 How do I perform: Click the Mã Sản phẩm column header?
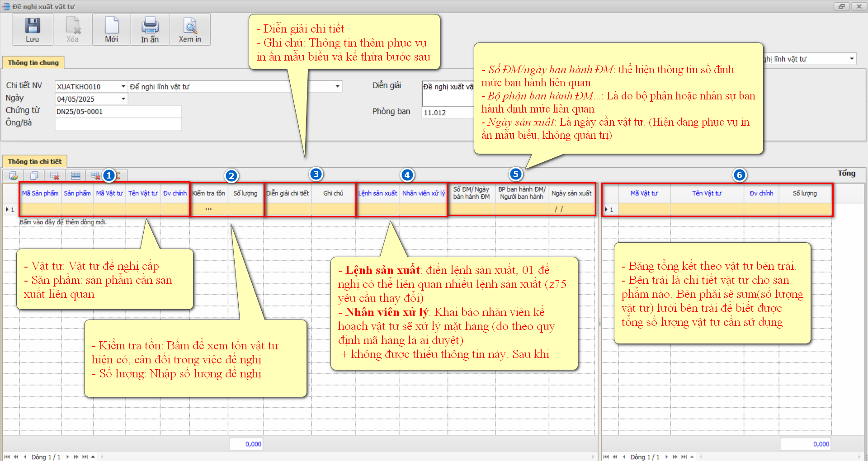click(x=40, y=193)
